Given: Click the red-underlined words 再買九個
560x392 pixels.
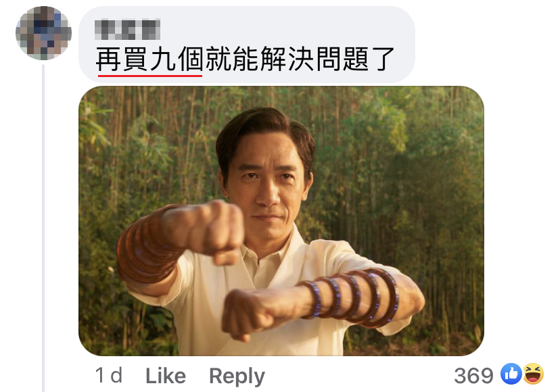Looking at the screenshot, I should click(x=149, y=59).
